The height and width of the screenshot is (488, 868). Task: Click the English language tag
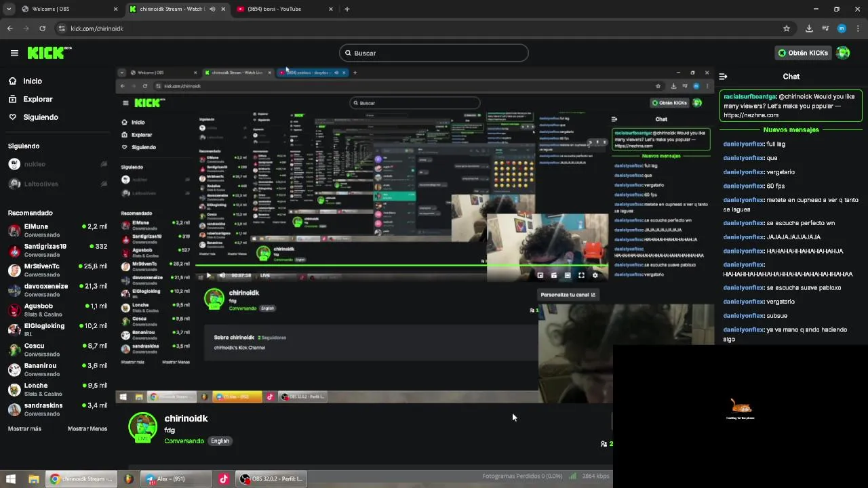220,441
